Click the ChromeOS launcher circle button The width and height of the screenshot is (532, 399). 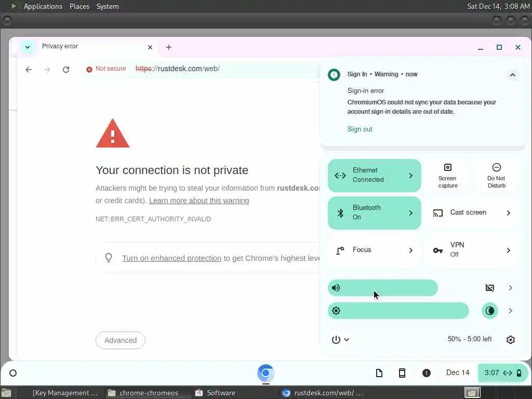pyautogui.click(x=13, y=373)
